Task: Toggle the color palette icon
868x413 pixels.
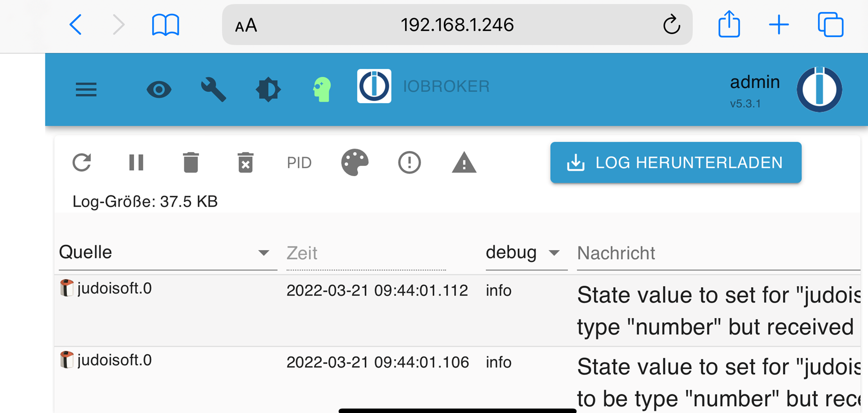Action: click(355, 162)
